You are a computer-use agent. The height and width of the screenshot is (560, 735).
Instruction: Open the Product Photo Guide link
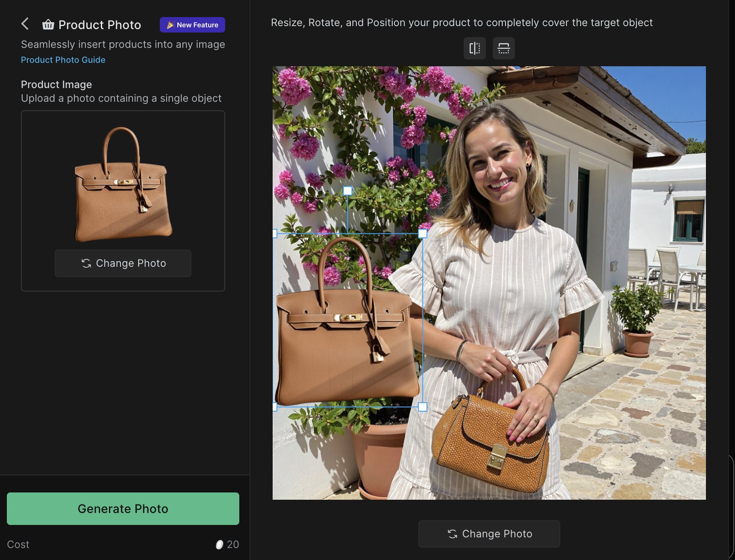(63, 60)
